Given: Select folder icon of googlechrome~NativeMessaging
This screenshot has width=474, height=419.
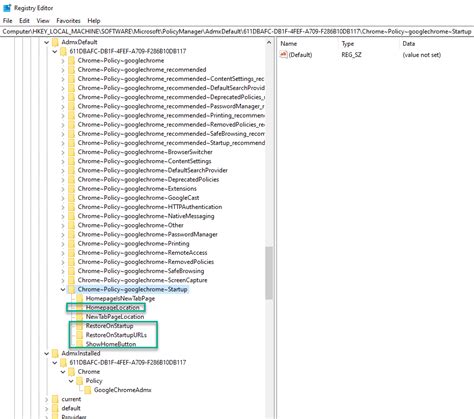Looking at the screenshot, I should (71, 216).
